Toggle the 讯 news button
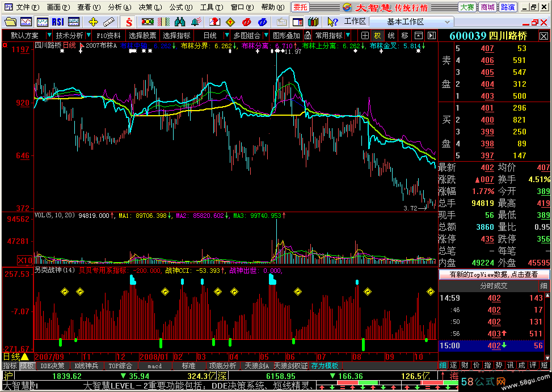552x392 pixels. coord(510,365)
